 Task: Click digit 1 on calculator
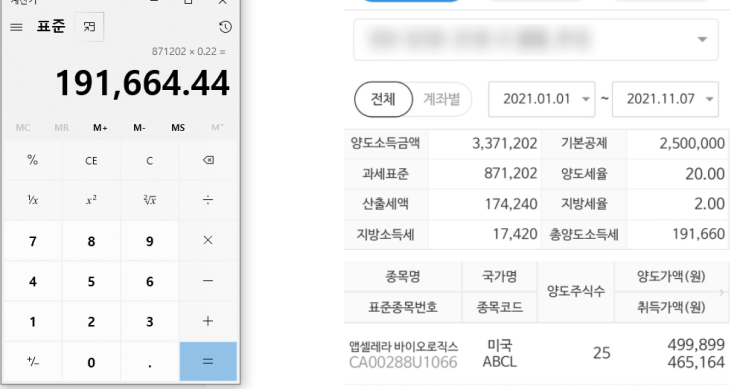[33, 321]
